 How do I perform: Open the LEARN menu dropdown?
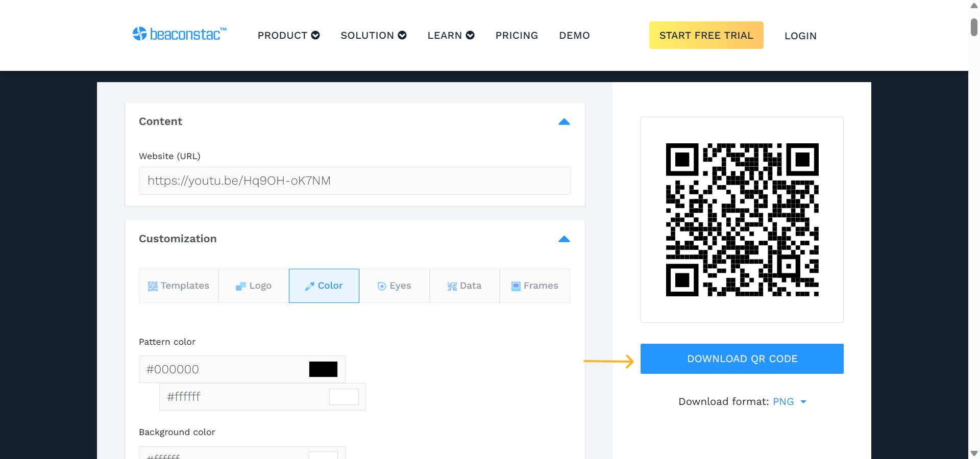tap(450, 35)
